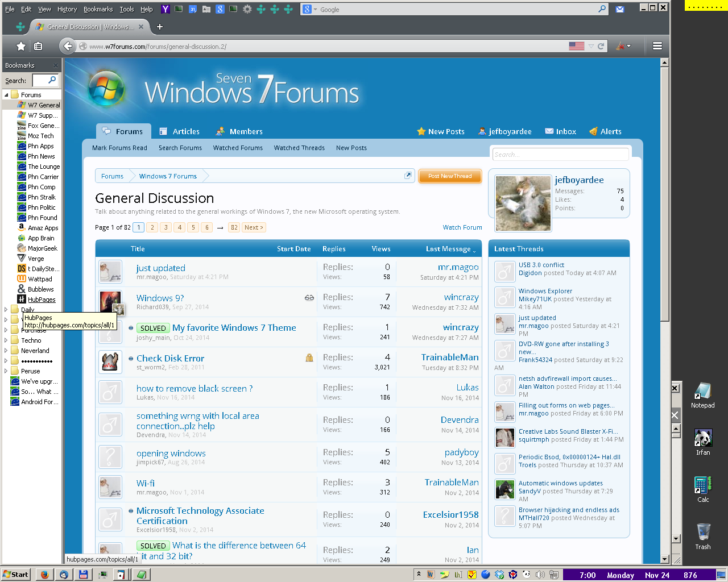This screenshot has width=728, height=582.
Task: Click the Post New Thread button
Action: click(x=450, y=176)
